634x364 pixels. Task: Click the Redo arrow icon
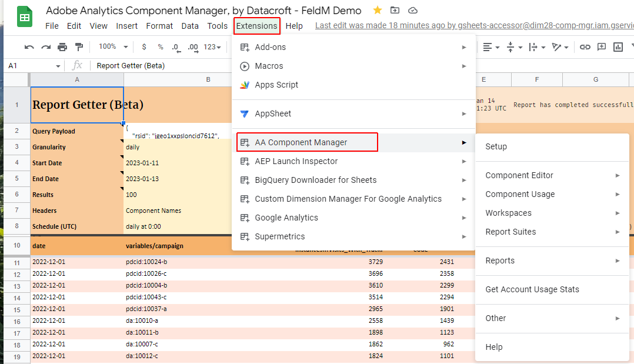tap(46, 47)
